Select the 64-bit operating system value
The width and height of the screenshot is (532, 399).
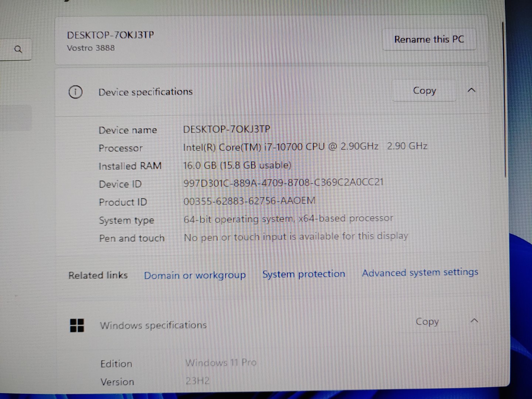click(289, 219)
